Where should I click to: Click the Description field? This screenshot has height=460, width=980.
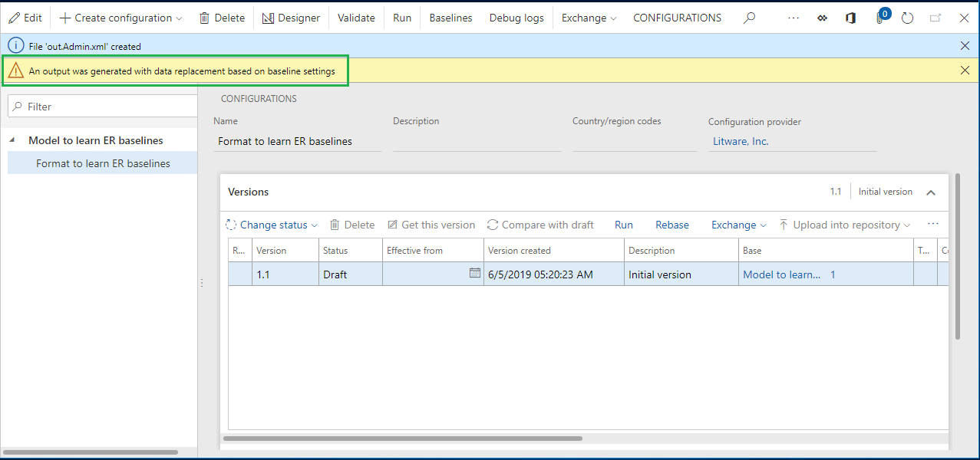tap(477, 141)
